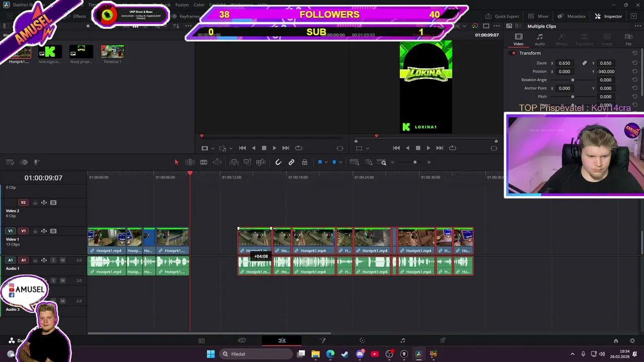
Task: Click the Replace Clip toolbar icon
Action: click(261, 162)
